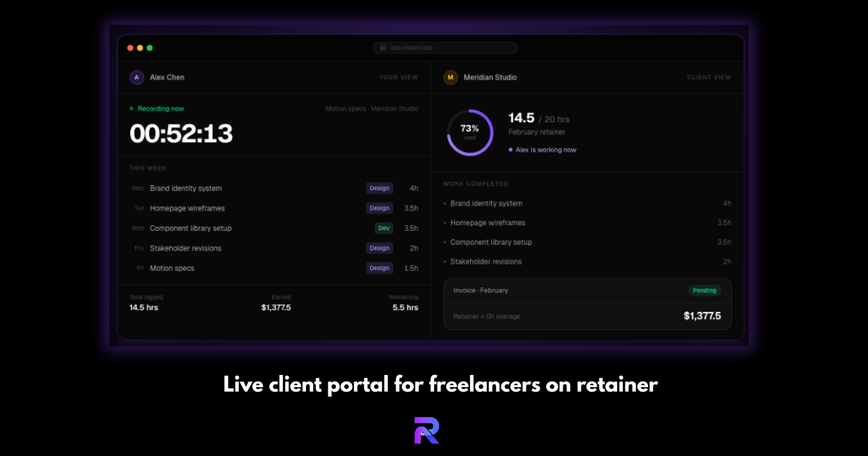Toggle the Pending status on the February invoice
The width and height of the screenshot is (868, 456).
click(x=705, y=290)
